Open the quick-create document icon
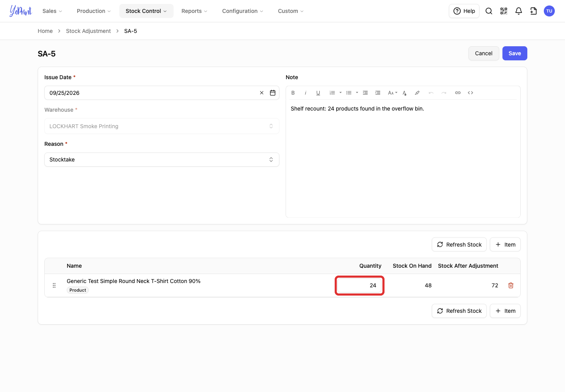This screenshot has width=565, height=392. tap(534, 11)
